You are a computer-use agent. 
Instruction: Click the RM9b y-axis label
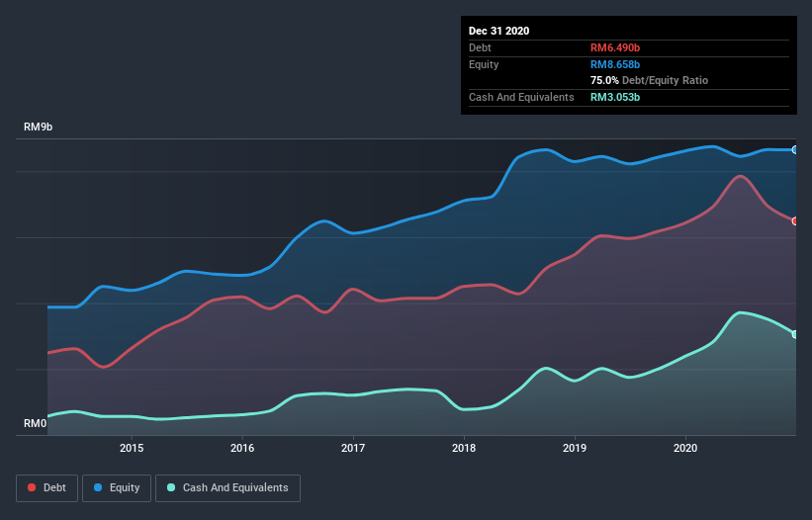38,127
